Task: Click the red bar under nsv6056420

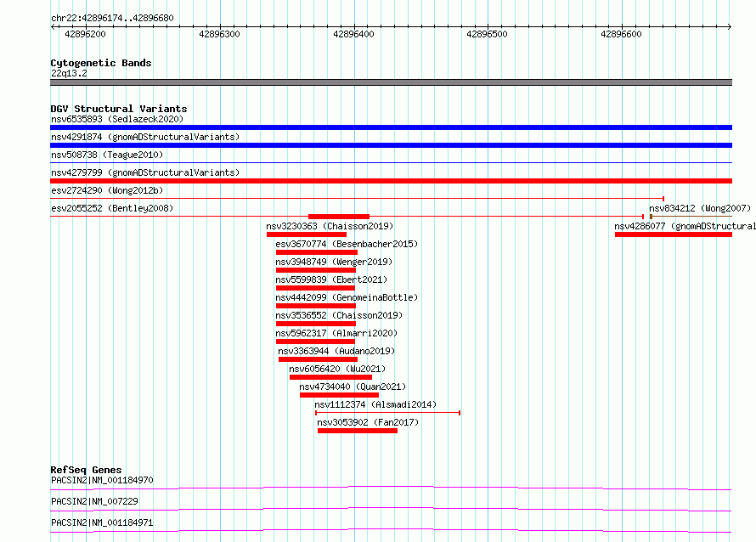Action: coord(330,377)
